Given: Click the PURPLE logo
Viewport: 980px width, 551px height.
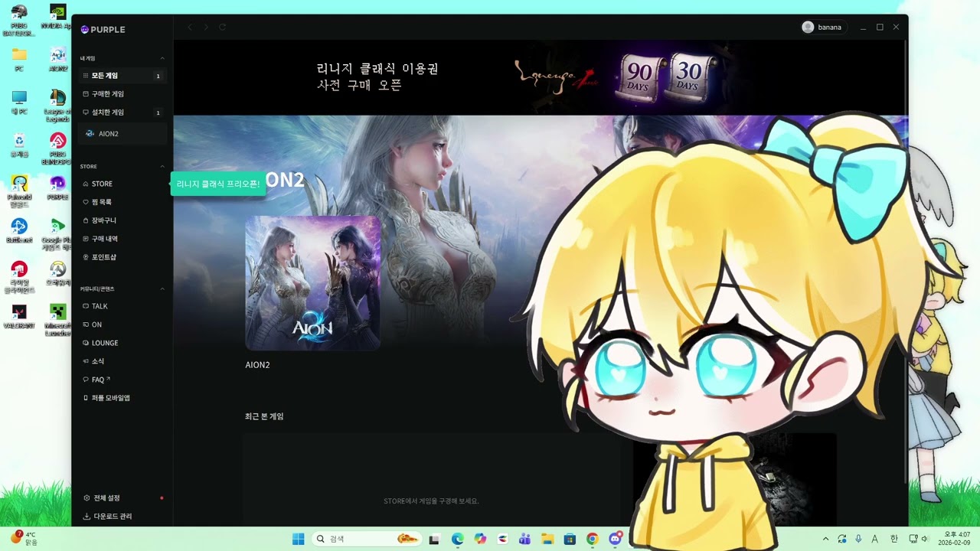Looking at the screenshot, I should click(103, 30).
